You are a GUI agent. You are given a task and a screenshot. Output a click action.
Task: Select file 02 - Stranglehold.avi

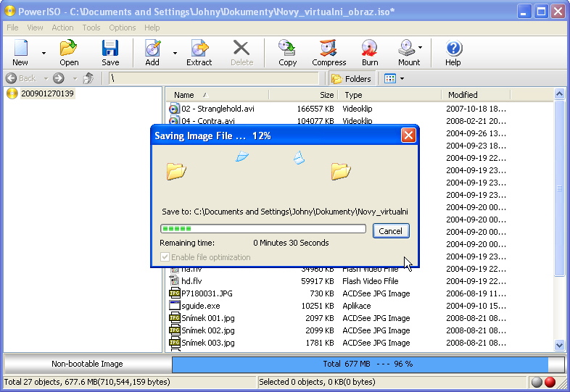pos(218,109)
